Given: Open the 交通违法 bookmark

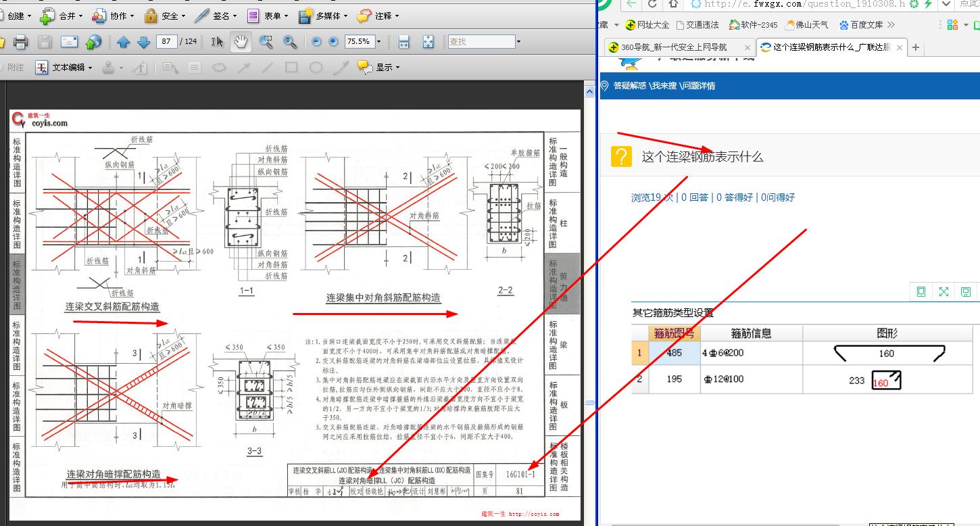Looking at the screenshot, I should pyautogui.click(x=697, y=25).
